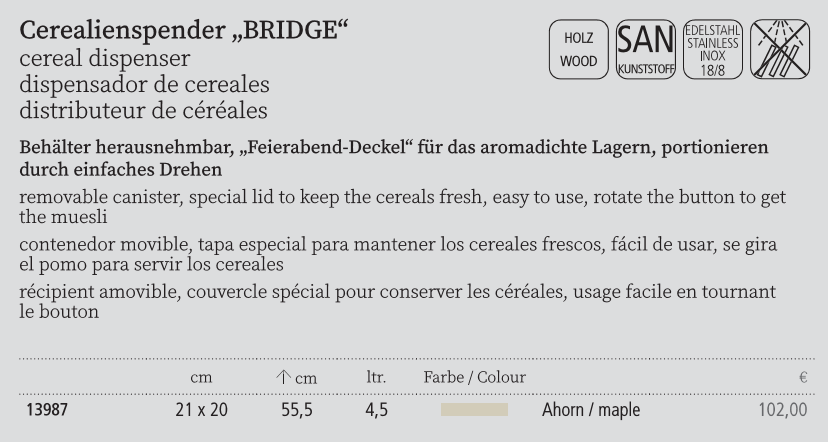Click the price 102,00
828x442 pixels.
(783, 410)
